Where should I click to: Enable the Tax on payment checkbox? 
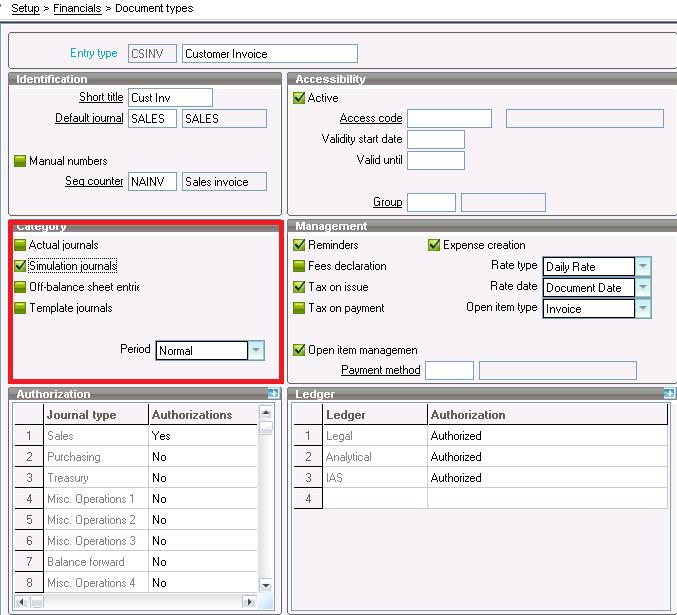coord(299,308)
